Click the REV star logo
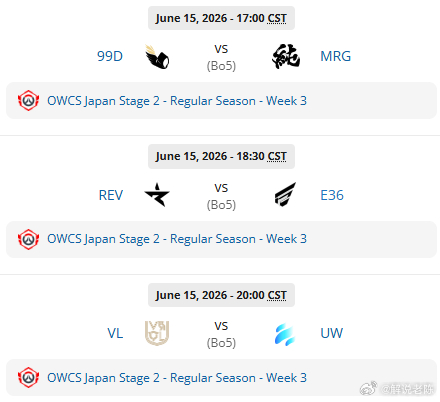The height and width of the screenshot is (402, 440). click(157, 195)
